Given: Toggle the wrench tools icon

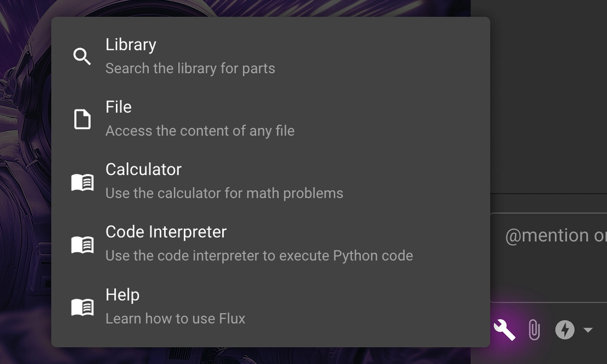Looking at the screenshot, I should [504, 329].
